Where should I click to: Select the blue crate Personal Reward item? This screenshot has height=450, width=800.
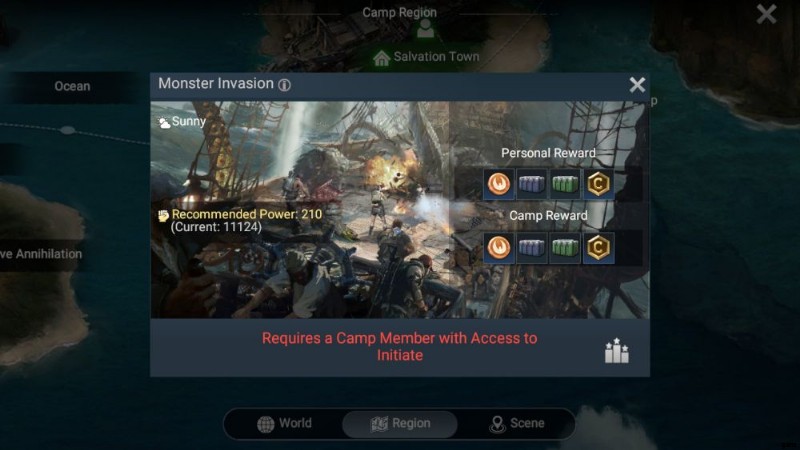[x=532, y=184]
